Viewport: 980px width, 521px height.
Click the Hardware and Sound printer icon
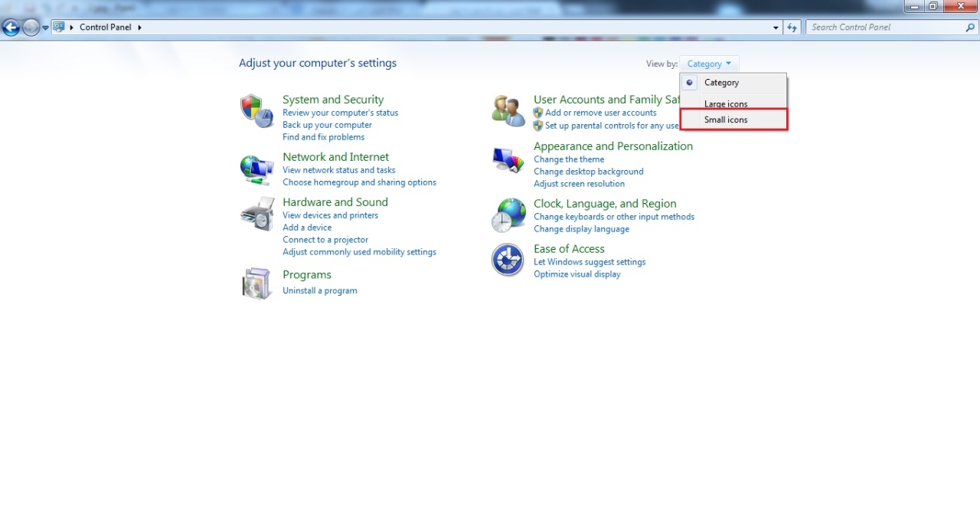pyautogui.click(x=256, y=214)
